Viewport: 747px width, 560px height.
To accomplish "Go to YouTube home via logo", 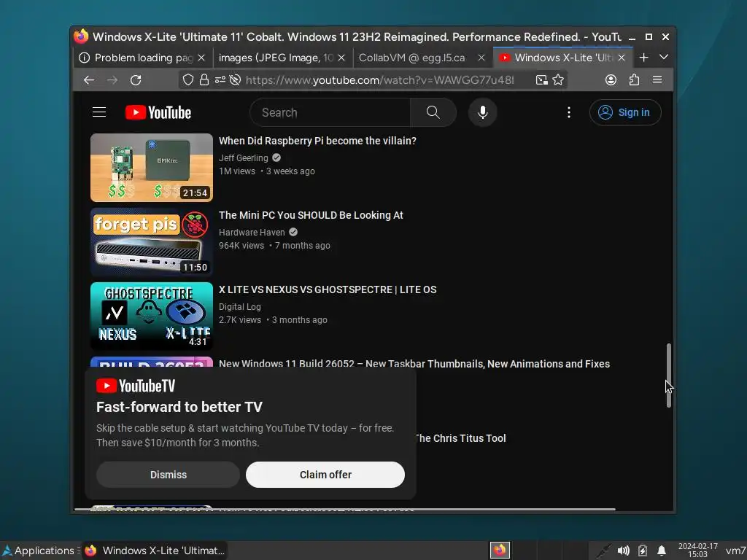I will click(x=158, y=112).
